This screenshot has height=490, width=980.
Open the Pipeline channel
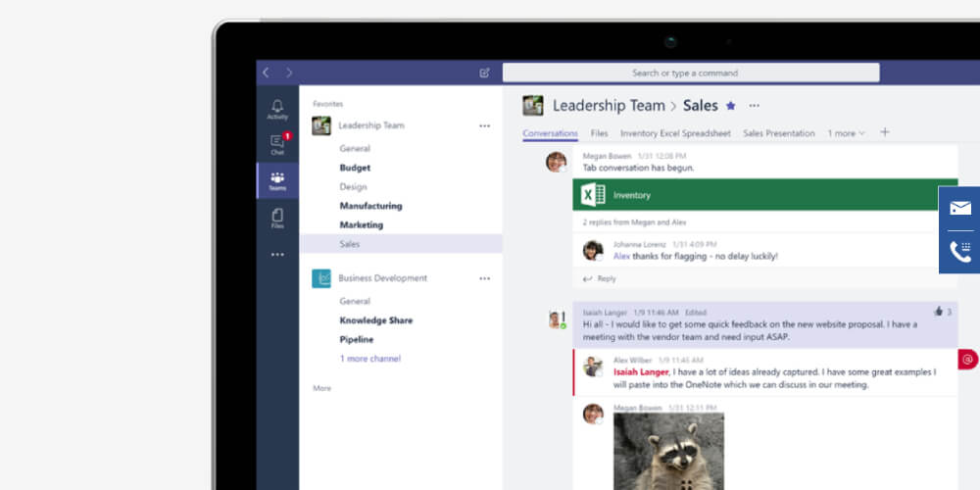[x=357, y=339]
